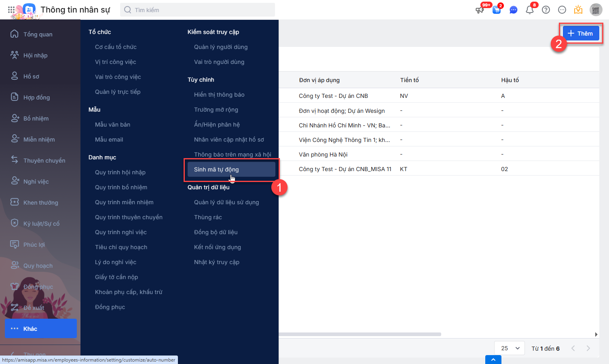Open the page size dropdown showing 25
This screenshot has height=364, width=609.
point(510,348)
